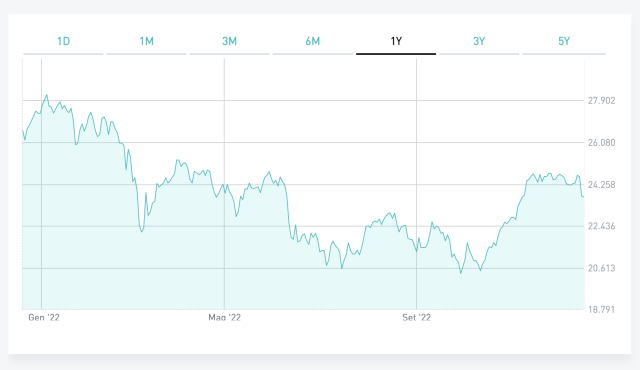The height and width of the screenshot is (370, 640).
Task: Click the Mag '22 date label
Action: pos(224,317)
